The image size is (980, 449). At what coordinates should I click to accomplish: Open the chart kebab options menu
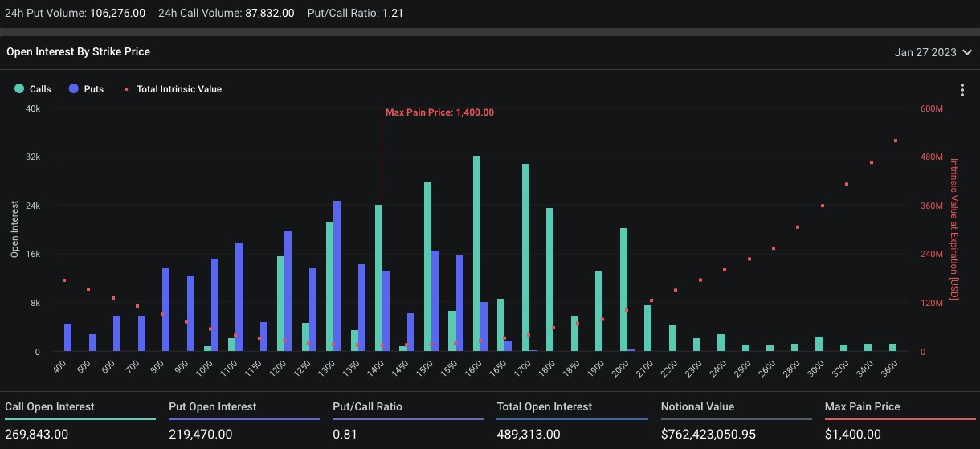point(962,90)
